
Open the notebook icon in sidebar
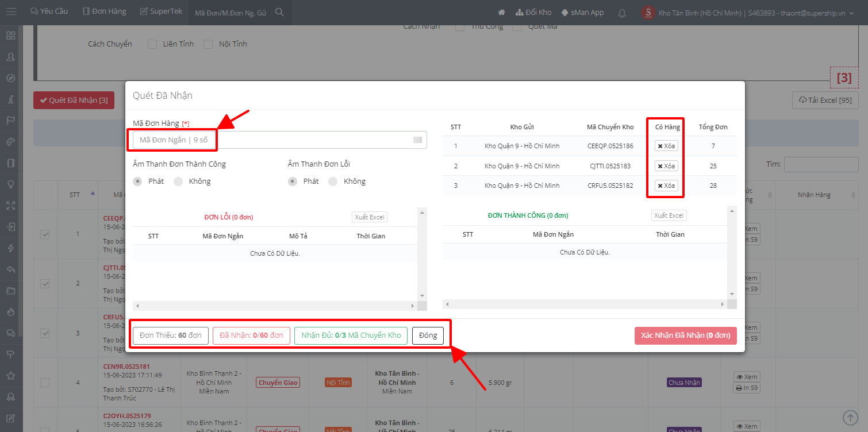(10, 163)
